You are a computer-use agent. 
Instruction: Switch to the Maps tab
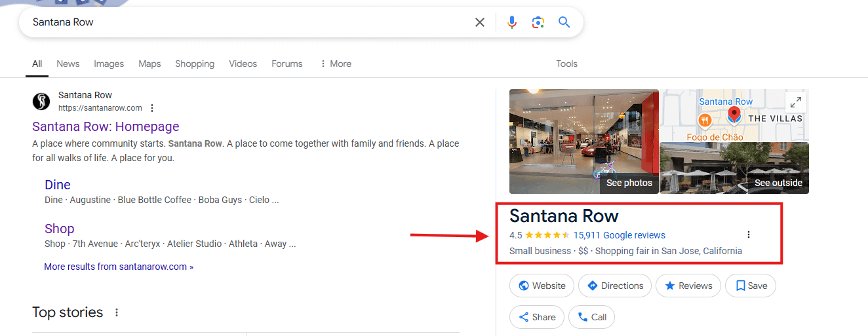[x=149, y=64]
